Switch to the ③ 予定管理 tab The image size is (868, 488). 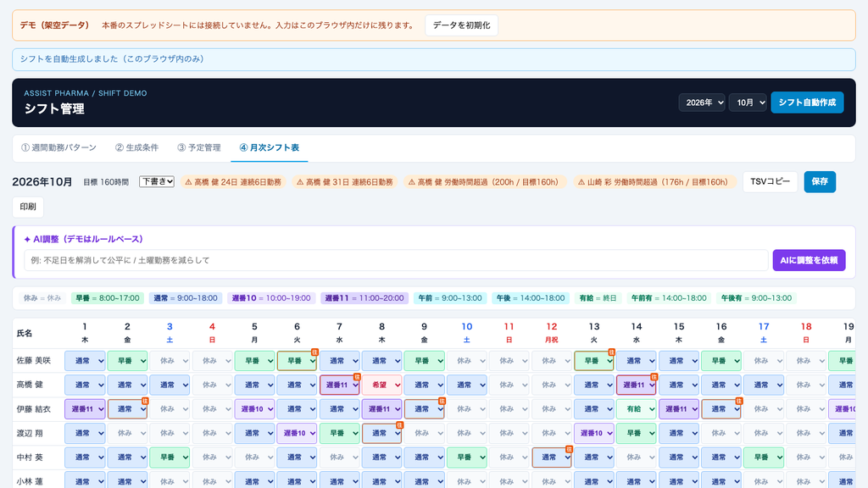coord(198,147)
